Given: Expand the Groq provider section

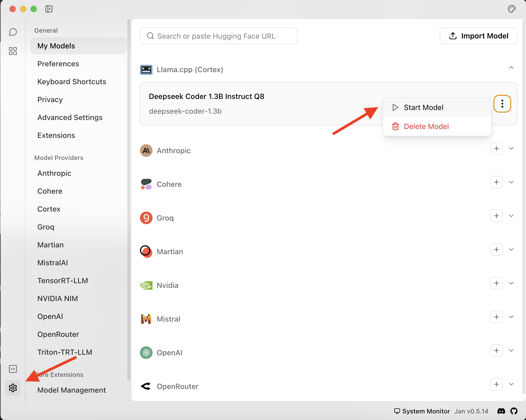Looking at the screenshot, I should (x=511, y=216).
